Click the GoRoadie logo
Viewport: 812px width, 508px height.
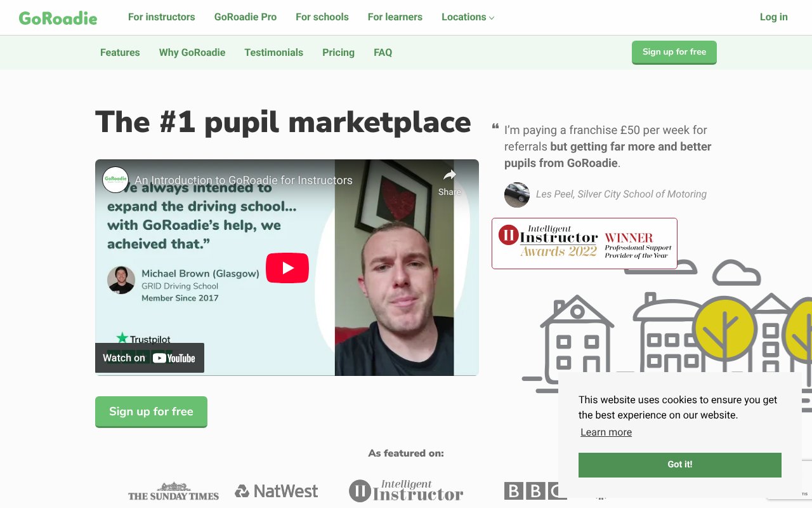pos(58,18)
